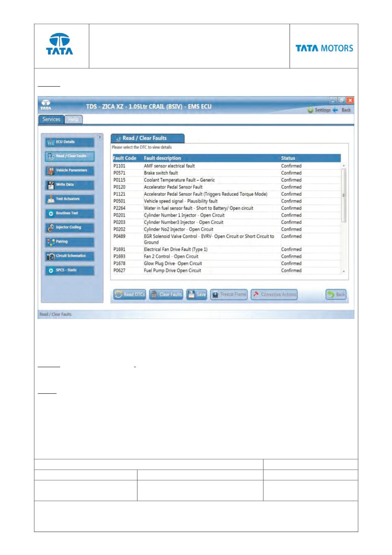Click 'Water in fuel sensor fault' description
This screenshot has height=555, width=392.
(x=198, y=208)
